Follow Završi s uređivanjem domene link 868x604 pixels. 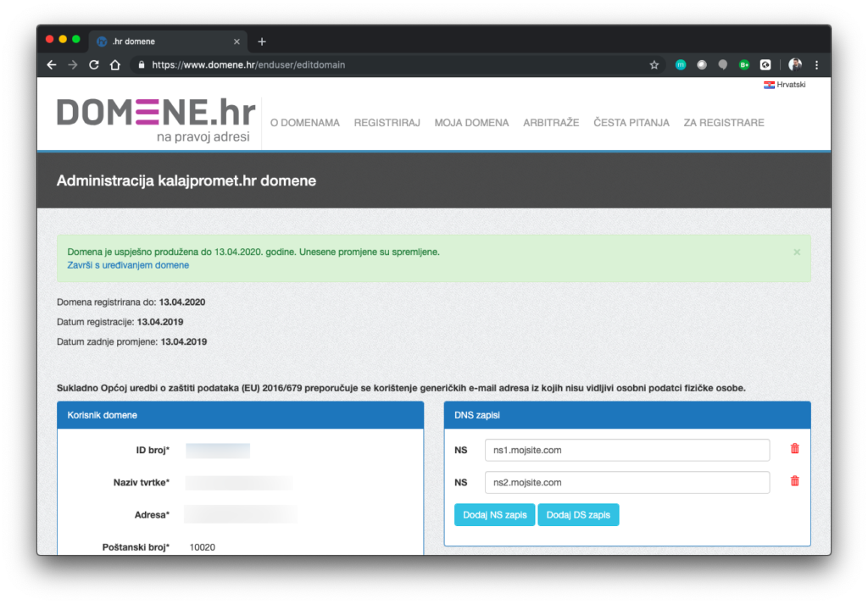pos(128,265)
